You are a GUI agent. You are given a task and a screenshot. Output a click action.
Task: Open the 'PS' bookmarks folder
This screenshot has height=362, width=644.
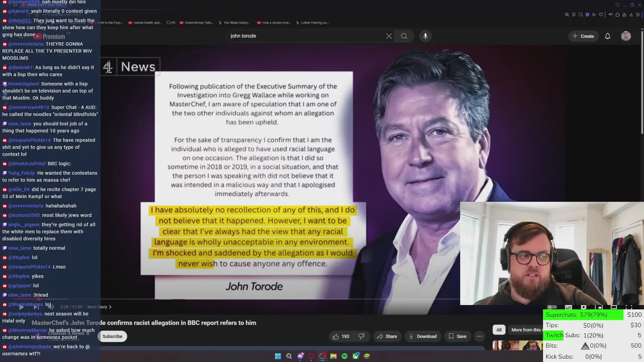click(x=171, y=23)
